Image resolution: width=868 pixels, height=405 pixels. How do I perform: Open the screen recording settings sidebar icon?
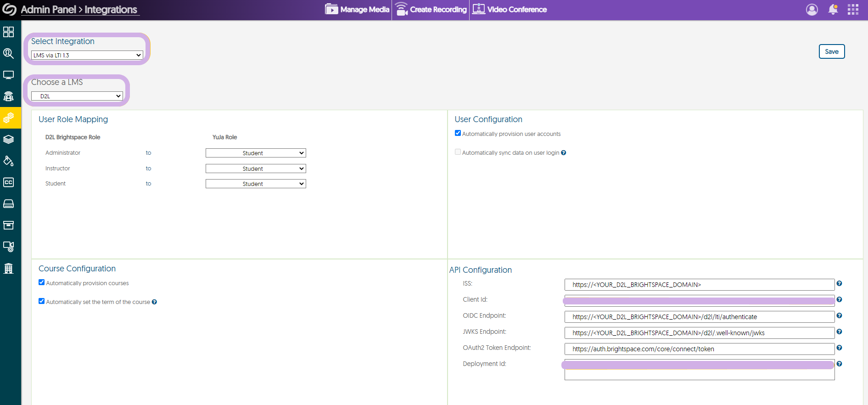coord(8,247)
